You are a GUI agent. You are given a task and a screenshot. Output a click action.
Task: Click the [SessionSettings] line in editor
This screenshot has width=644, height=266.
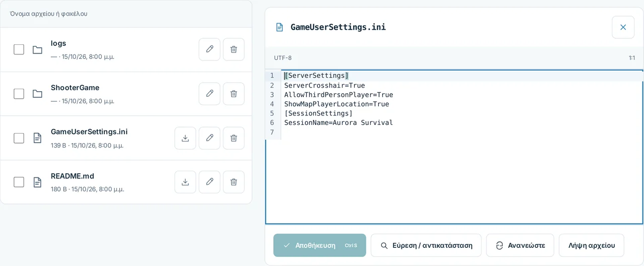coord(318,113)
